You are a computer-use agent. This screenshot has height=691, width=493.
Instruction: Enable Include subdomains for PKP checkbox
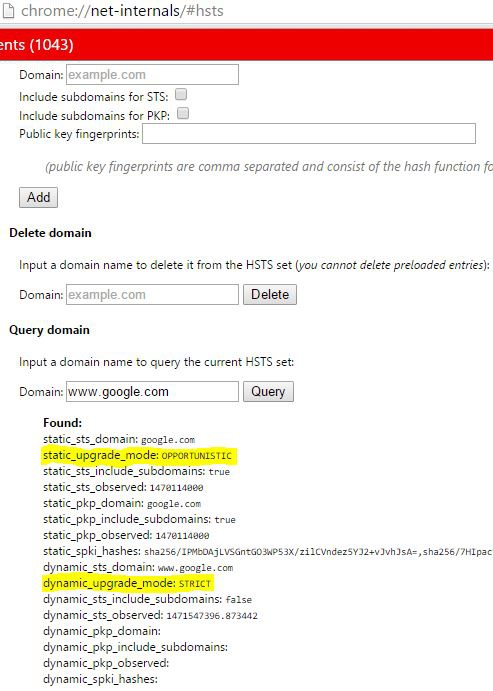click(183, 114)
